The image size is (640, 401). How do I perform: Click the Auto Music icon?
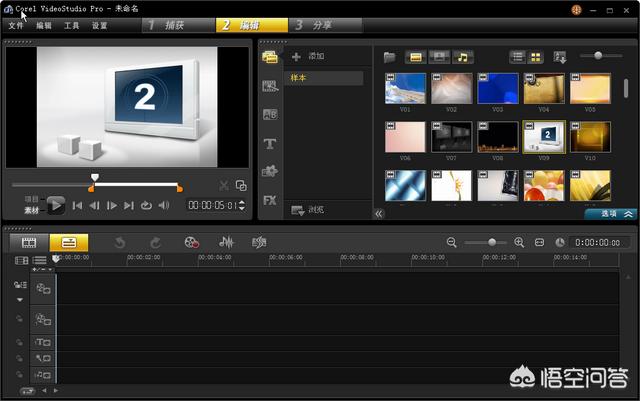(x=259, y=242)
